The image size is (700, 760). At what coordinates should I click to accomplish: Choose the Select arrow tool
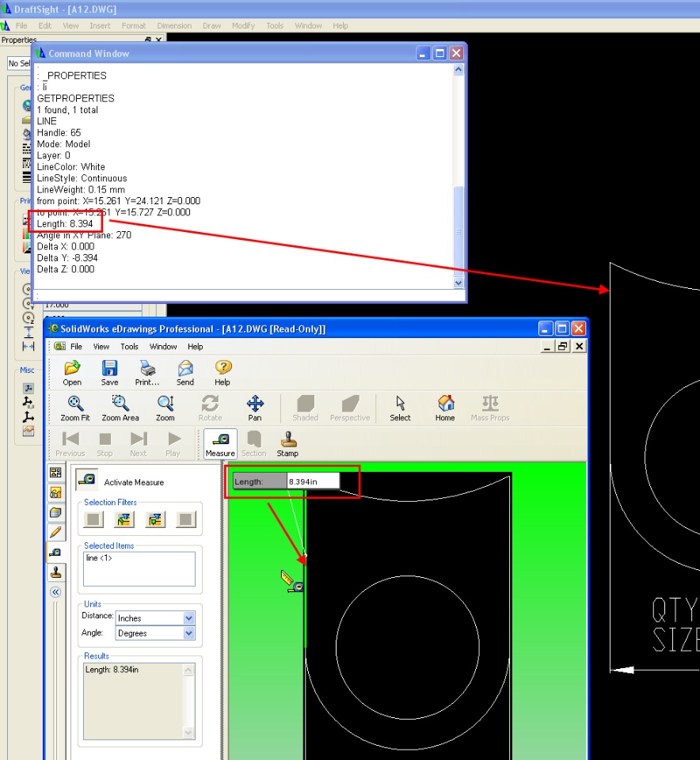(401, 408)
